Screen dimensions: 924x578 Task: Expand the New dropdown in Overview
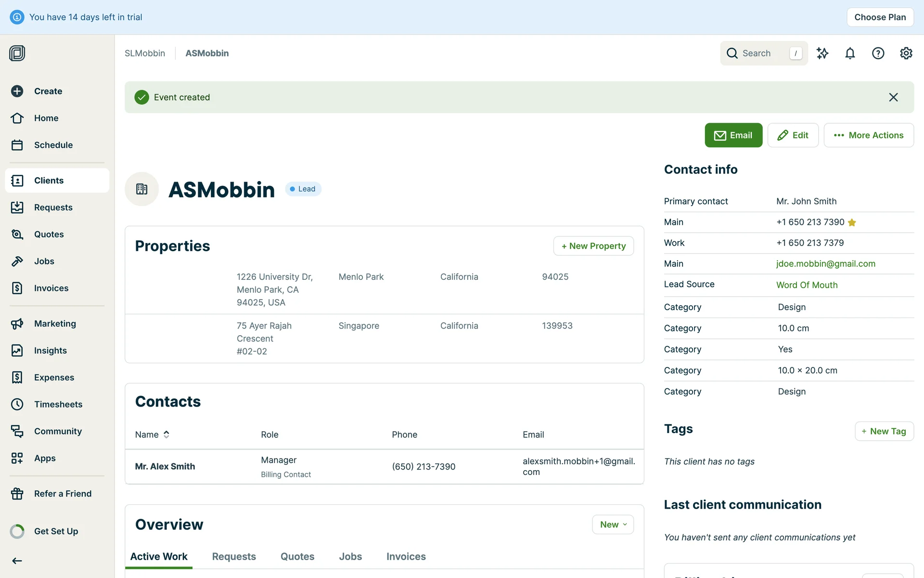tap(613, 525)
